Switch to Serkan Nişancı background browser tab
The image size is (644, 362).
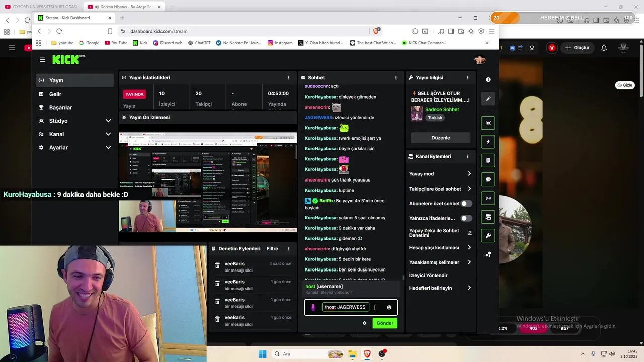point(124,7)
